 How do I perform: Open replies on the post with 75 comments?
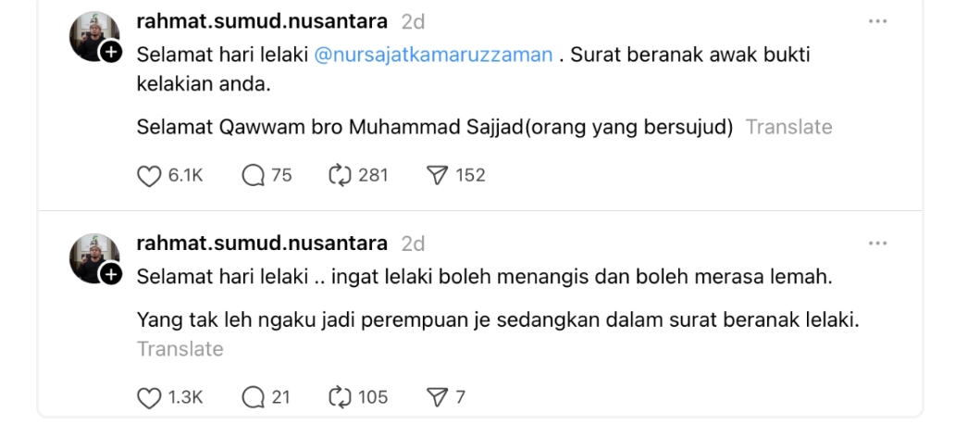(x=254, y=175)
